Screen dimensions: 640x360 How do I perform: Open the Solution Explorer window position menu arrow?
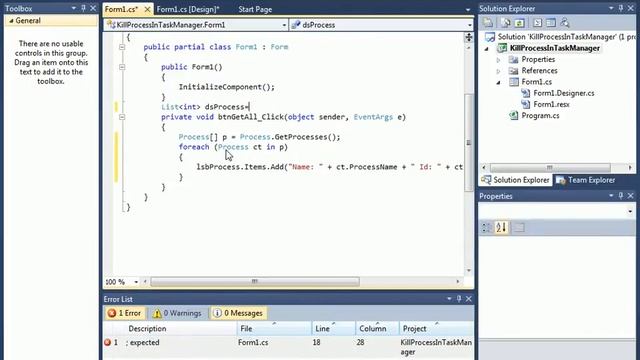coord(611,8)
